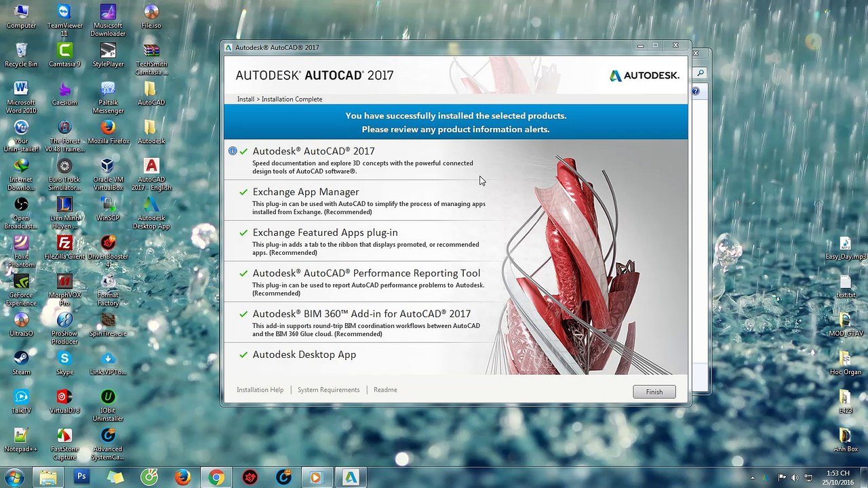This screenshot has width=868, height=488.
Task: Select the MOD_GTAV archive on desktop
Action: click(845, 325)
